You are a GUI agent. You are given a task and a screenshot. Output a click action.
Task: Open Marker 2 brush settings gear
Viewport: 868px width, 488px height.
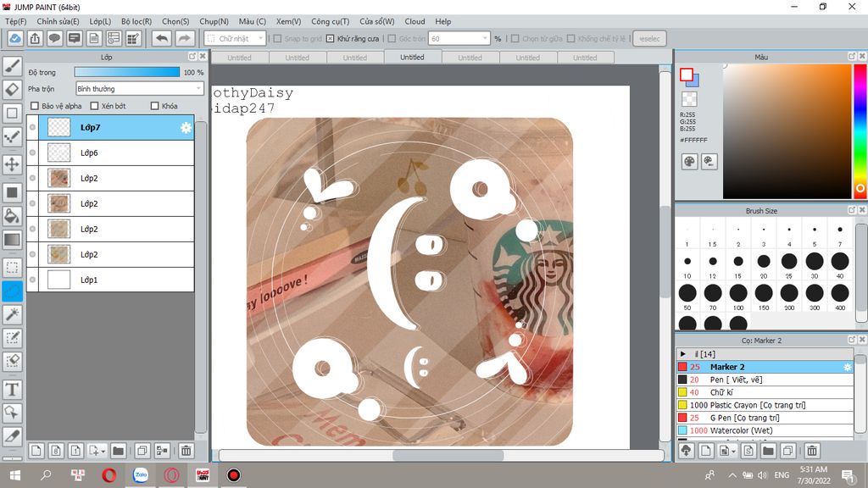(847, 367)
